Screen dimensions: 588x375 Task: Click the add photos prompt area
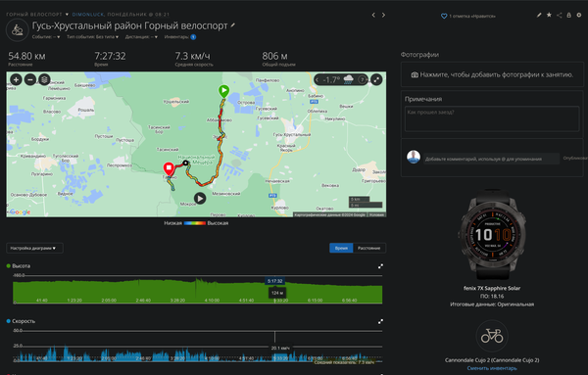pos(492,74)
